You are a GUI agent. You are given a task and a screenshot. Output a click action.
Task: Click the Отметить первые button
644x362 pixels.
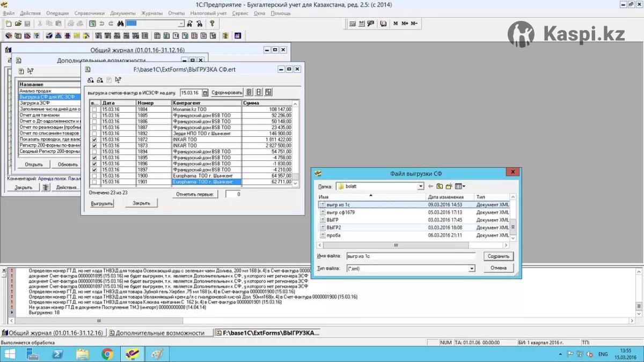click(x=196, y=194)
